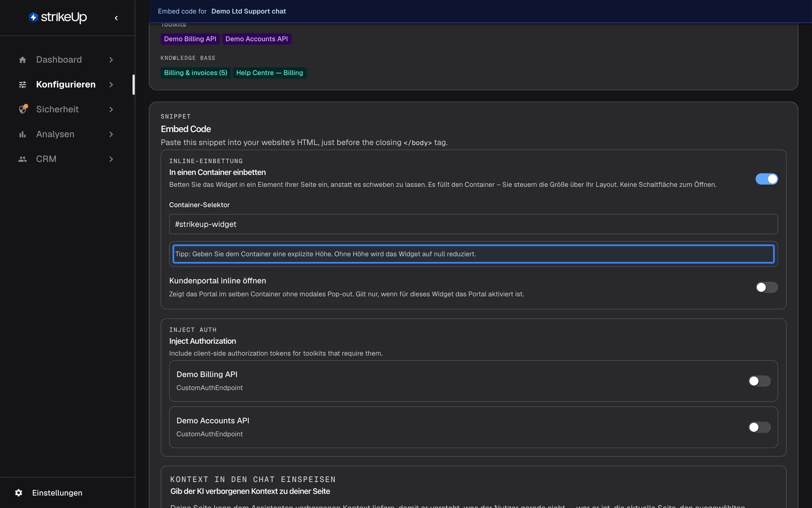Viewport: 812px width, 508px height.
Task: Click the 'Inject Authorization' heading
Action: click(203, 341)
